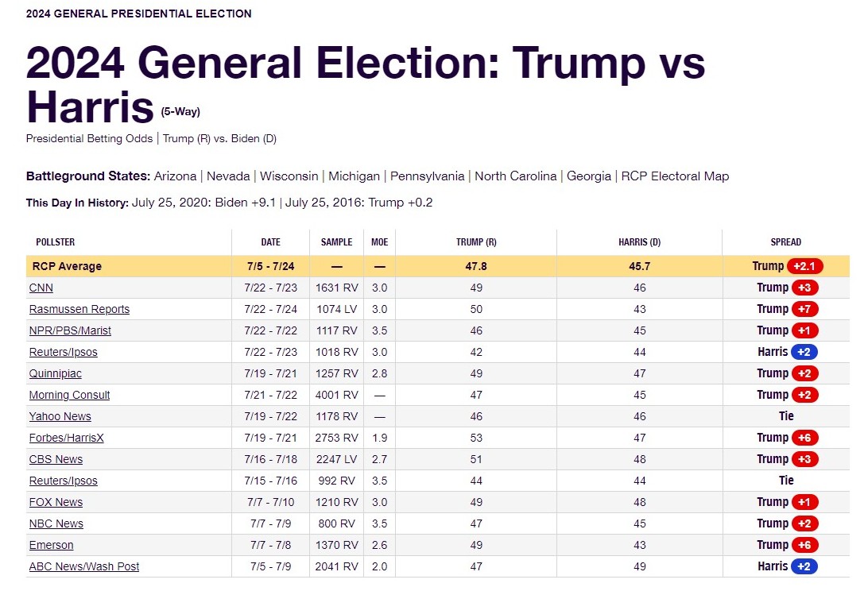The image size is (868, 591).
Task: Go to the North Carolina battleground page
Action: click(x=515, y=176)
